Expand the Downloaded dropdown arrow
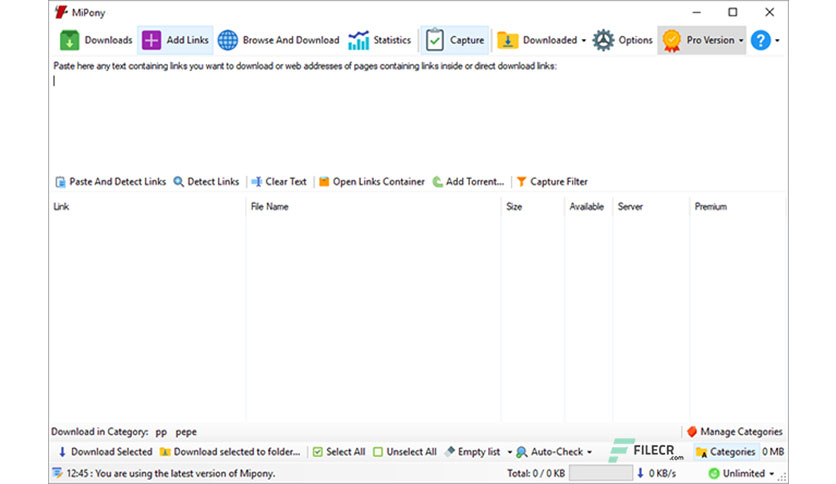This screenshot has width=836, height=484. 583,41
